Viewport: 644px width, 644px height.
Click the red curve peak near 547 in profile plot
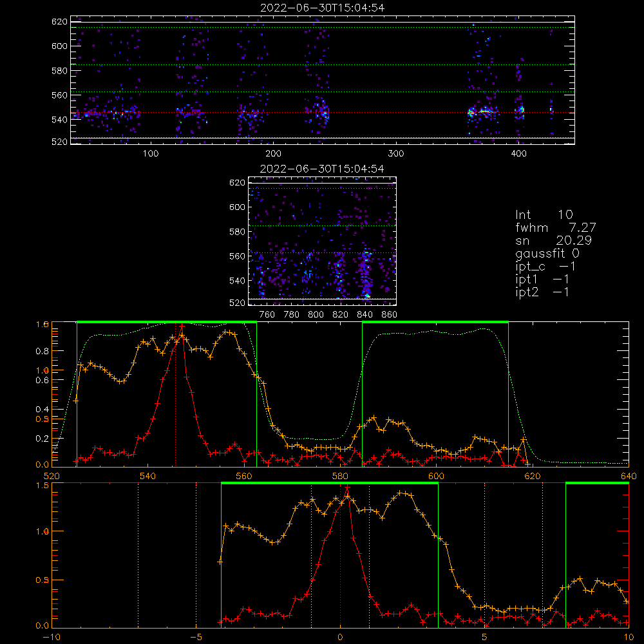(x=182, y=327)
